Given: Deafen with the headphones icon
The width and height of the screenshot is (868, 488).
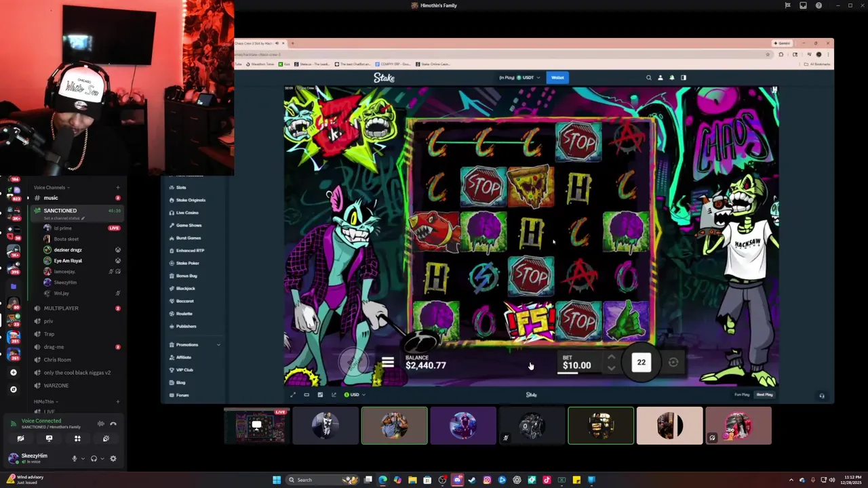Looking at the screenshot, I should coord(94,459).
